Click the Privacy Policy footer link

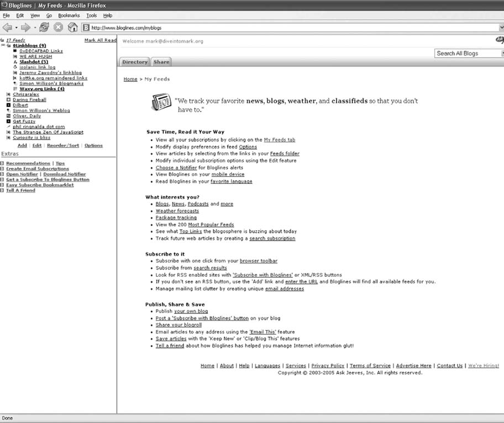[x=328, y=366]
